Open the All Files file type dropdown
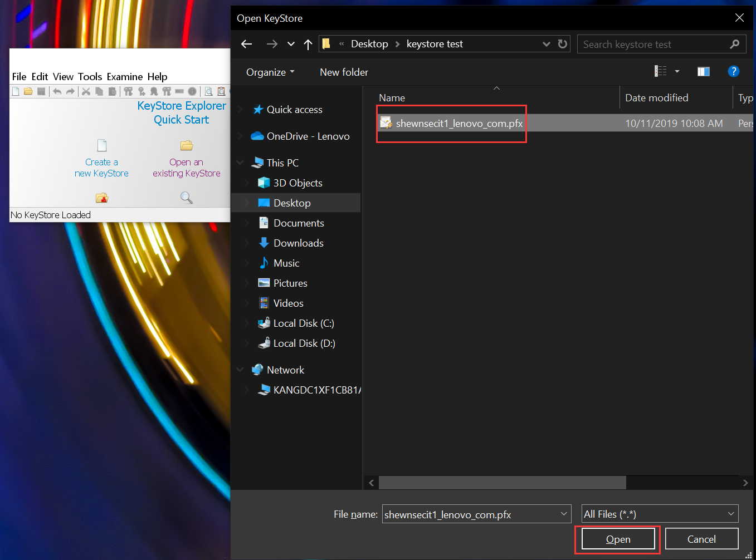The width and height of the screenshot is (756, 560). click(730, 514)
